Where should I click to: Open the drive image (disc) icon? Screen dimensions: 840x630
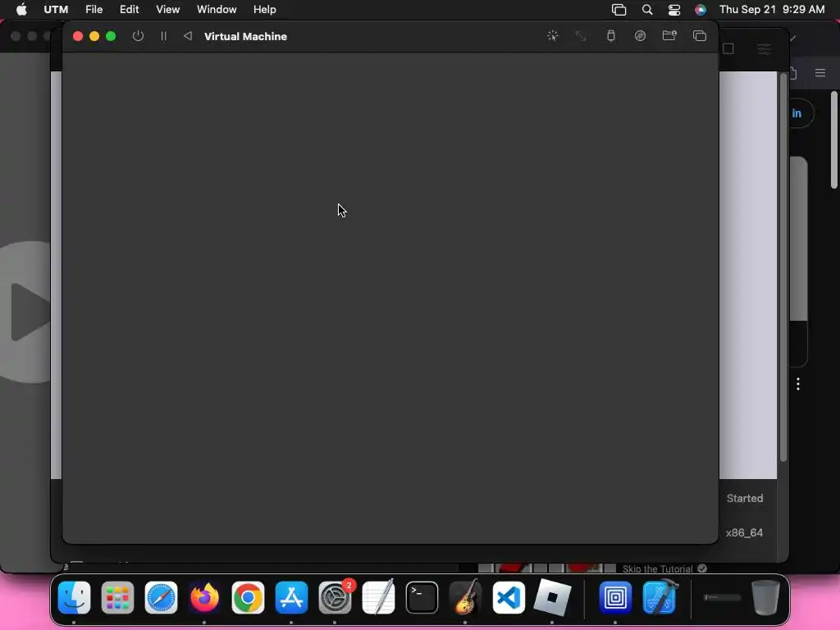click(x=640, y=36)
